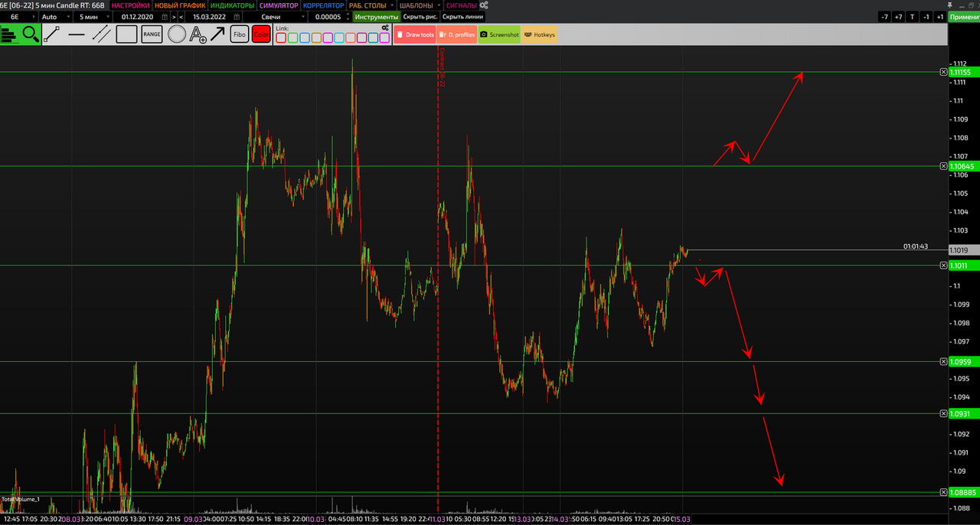The height and width of the screenshot is (525, 980).
Task: Open the red Color picker swatch
Action: point(261,34)
